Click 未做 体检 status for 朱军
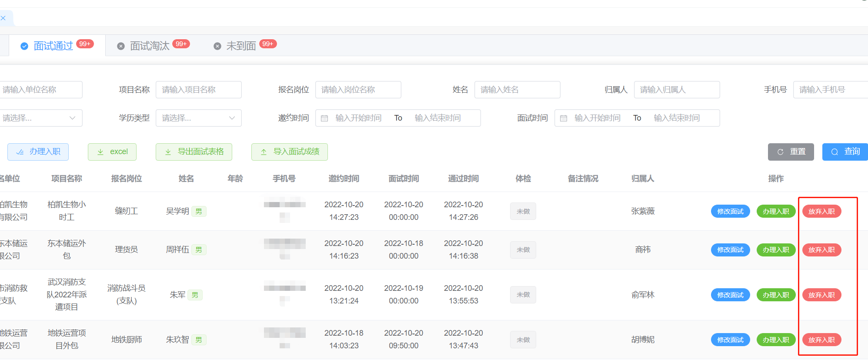 point(523,295)
